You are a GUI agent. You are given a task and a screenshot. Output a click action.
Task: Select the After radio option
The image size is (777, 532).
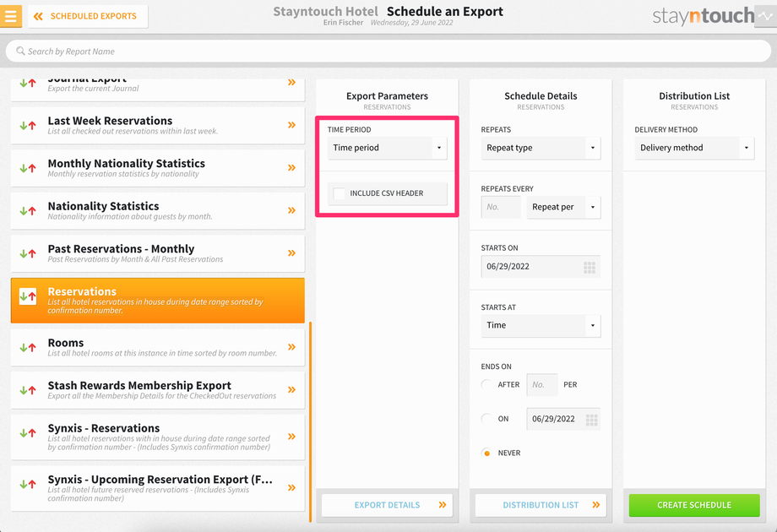pos(486,384)
